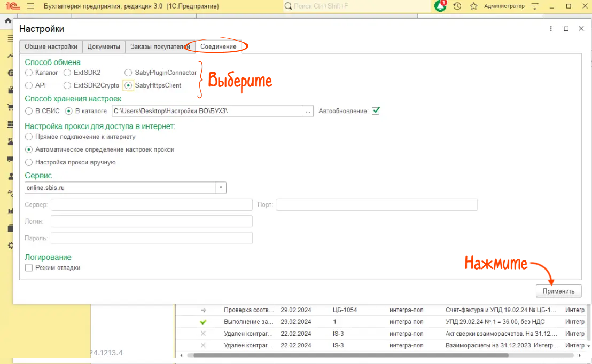Expand the Сервис online.sbis.ru dropdown arrow
The width and height of the screenshot is (592, 364).
[x=221, y=188]
